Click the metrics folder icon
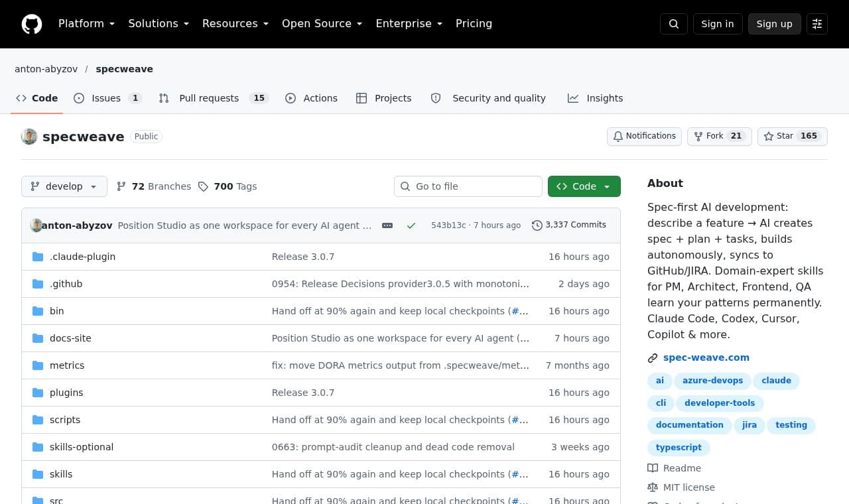Screen dimensions: 849x504 tap(38, 365)
